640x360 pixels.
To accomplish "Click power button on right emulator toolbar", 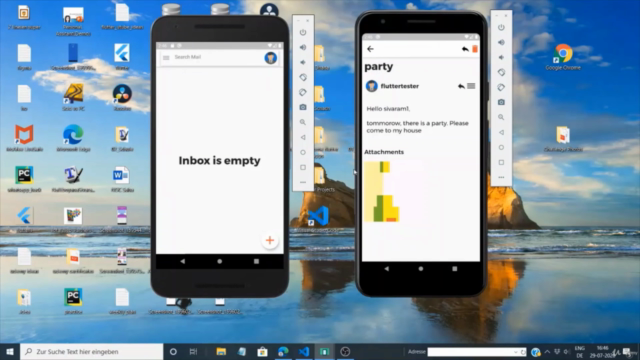I will [x=501, y=27].
